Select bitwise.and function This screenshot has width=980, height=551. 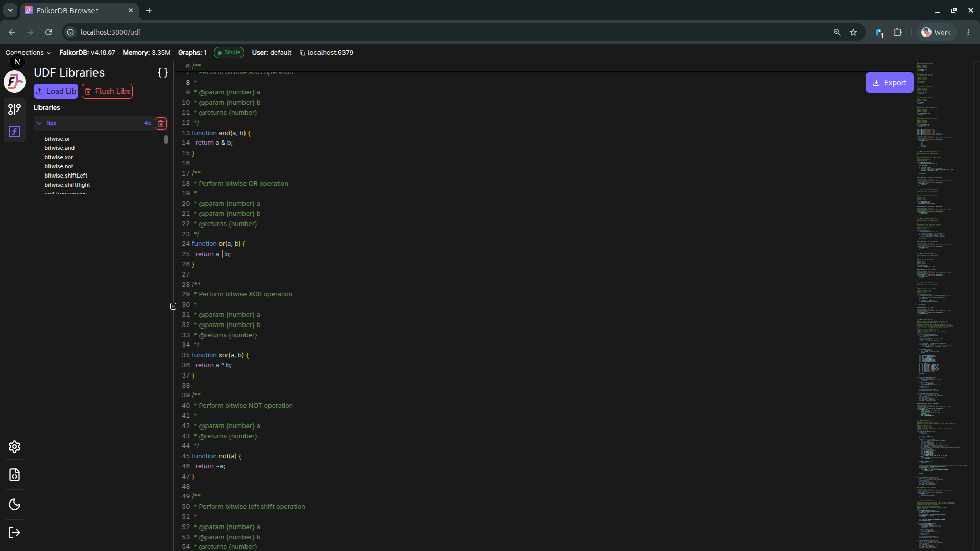pyautogui.click(x=59, y=148)
